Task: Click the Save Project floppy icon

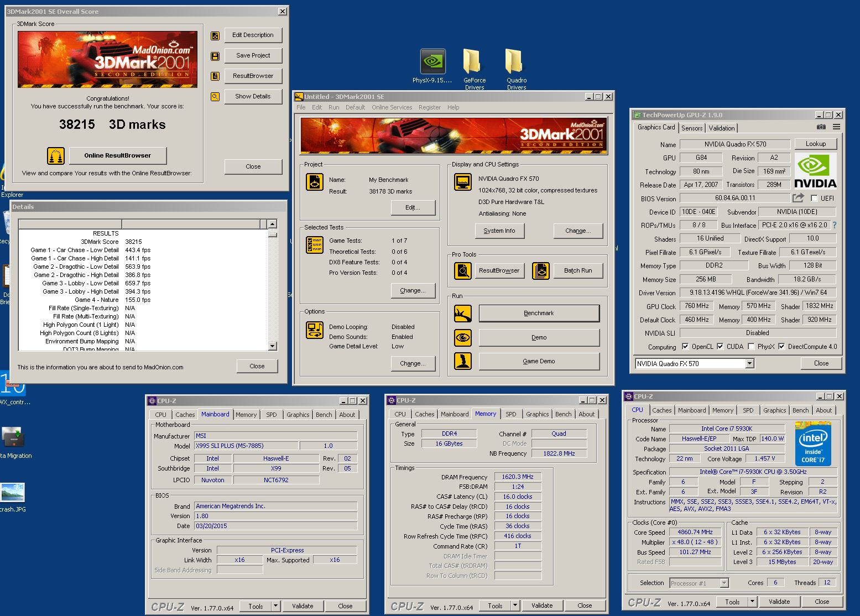Action: click(215, 56)
